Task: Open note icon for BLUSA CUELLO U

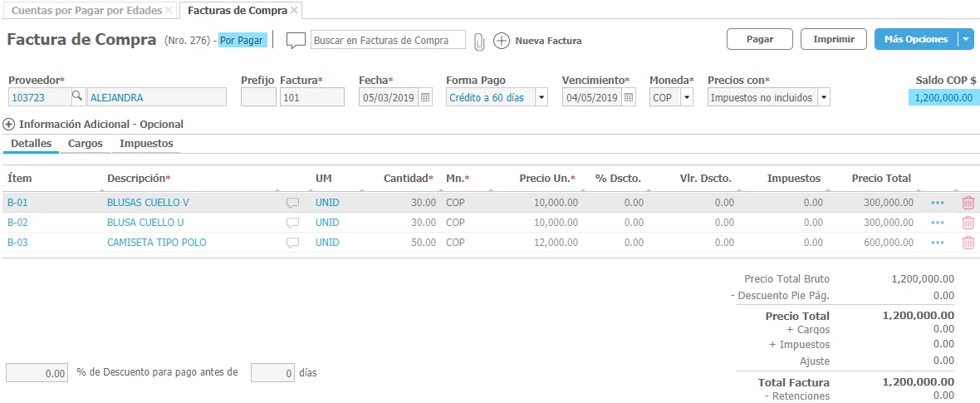Action: point(292,223)
